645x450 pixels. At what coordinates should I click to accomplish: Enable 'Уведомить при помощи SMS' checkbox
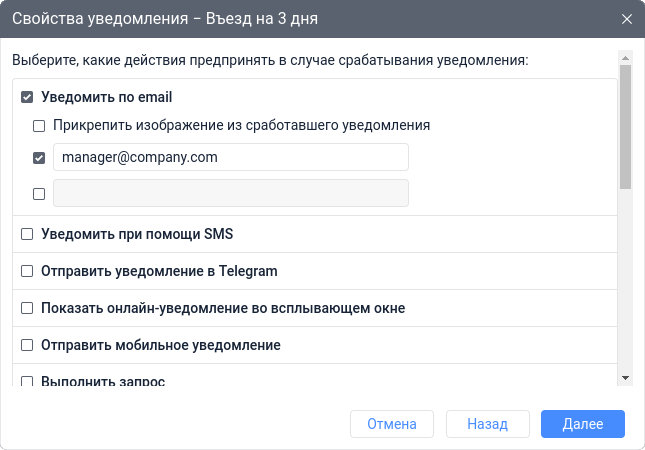click(x=27, y=235)
